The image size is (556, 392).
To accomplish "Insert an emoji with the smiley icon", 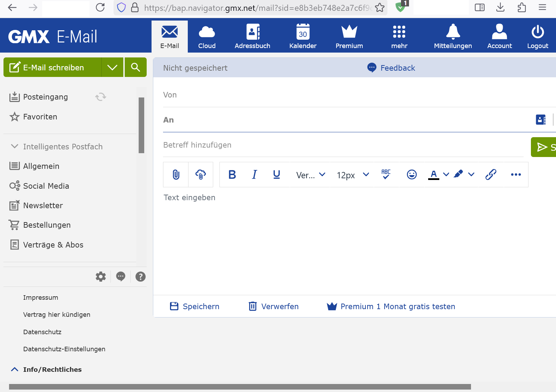I will [412, 174].
